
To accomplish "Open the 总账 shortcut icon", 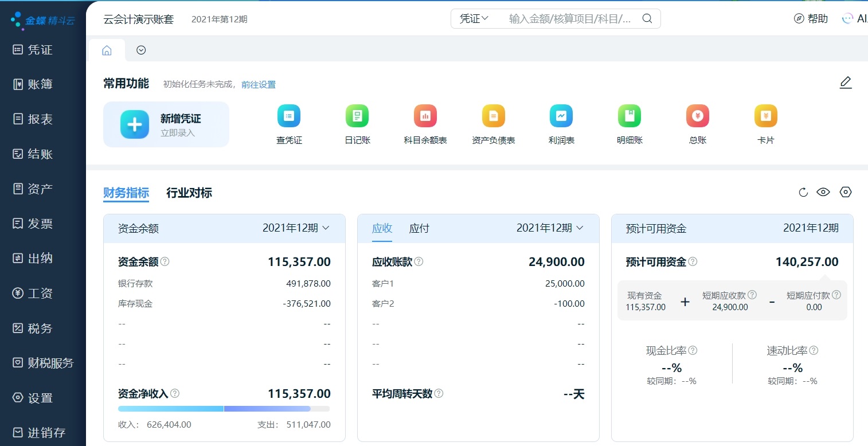I will point(698,116).
